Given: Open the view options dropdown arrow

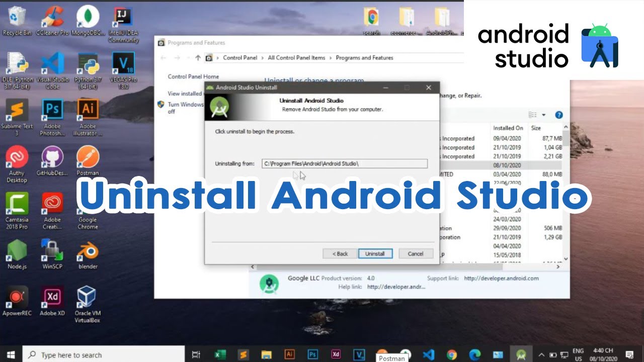Looking at the screenshot, I should pyautogui.click(x=543, y=115).
